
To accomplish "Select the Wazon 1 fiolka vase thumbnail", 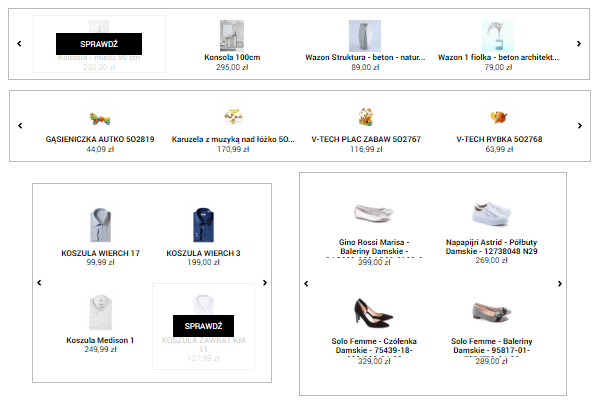I will pyautogui.click(x=498, y=36).
